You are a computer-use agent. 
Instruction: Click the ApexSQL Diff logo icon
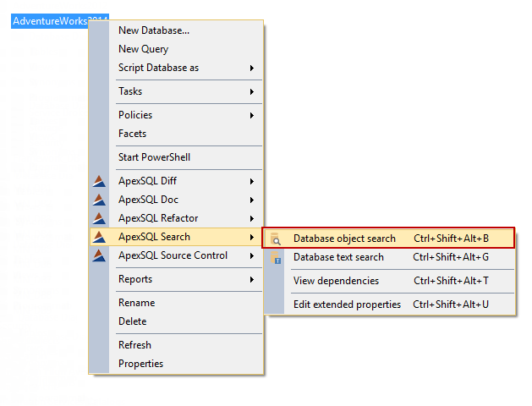[99, 181]
